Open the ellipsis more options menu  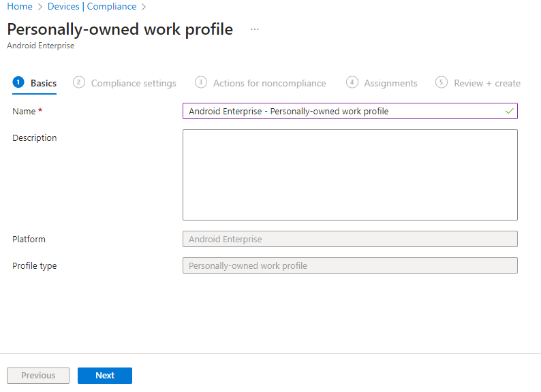255,30
